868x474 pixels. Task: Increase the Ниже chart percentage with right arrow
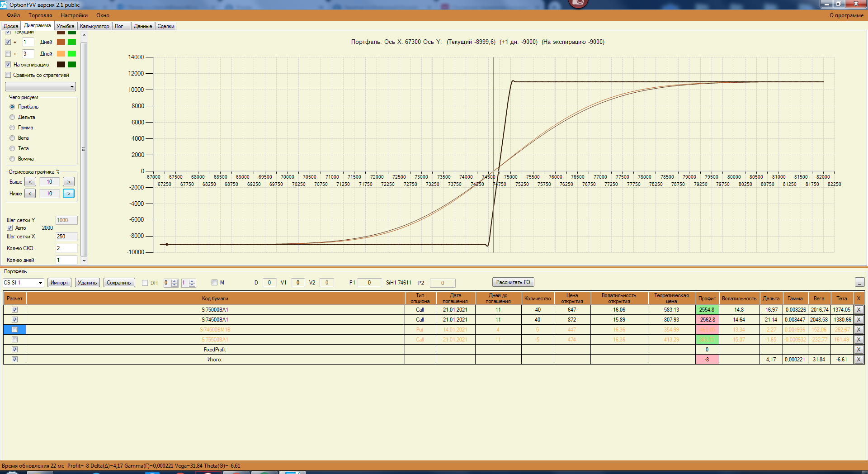coord(69,194)
